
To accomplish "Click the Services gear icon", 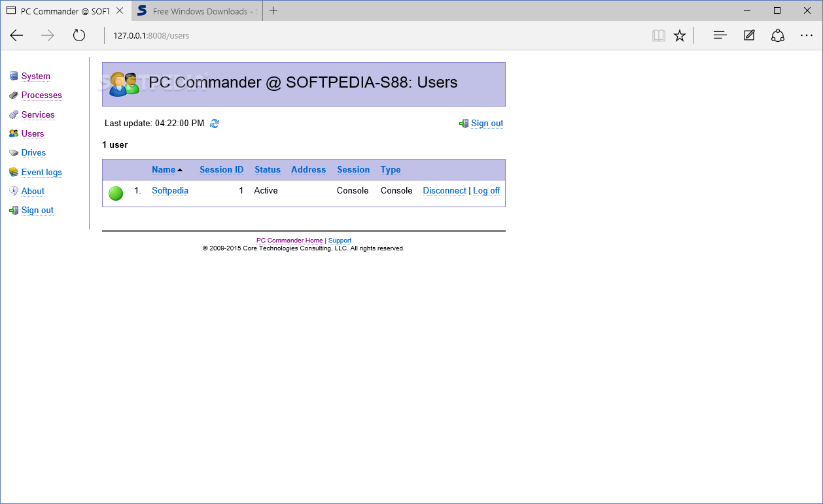I will pos(14,114).
